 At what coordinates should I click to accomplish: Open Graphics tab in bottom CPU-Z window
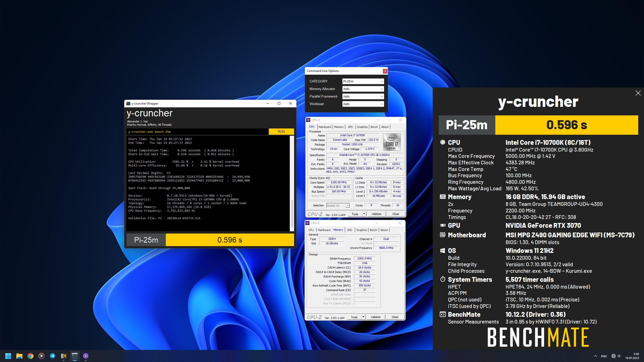click(361, 230)
